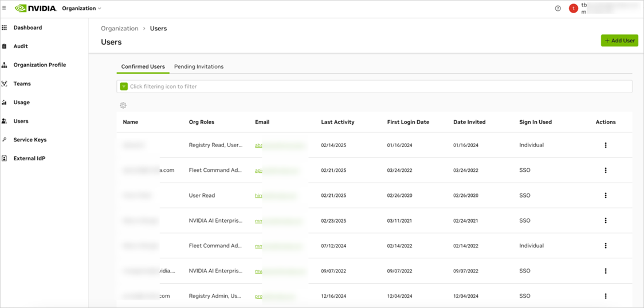Viewport: 644px width, 308px height.
Task: Click the 'Registry Admin, Us...' roles cell
Action: click(215, 296)
